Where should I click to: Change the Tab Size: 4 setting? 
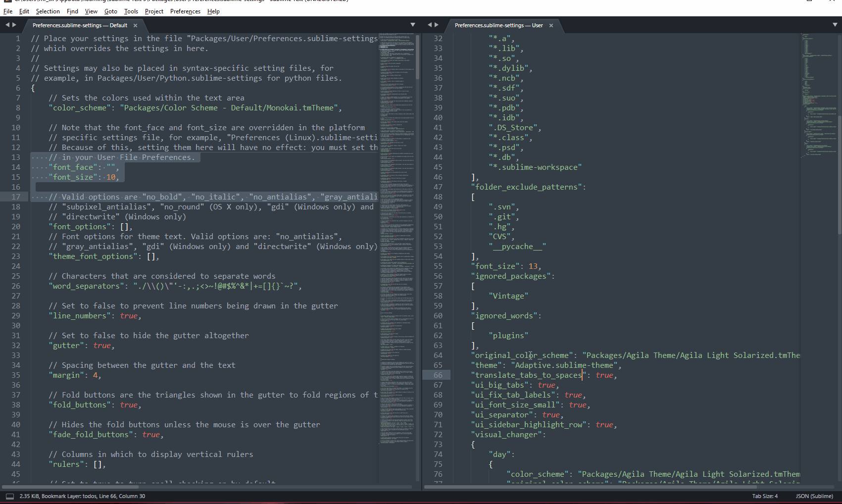click(765, 496)
